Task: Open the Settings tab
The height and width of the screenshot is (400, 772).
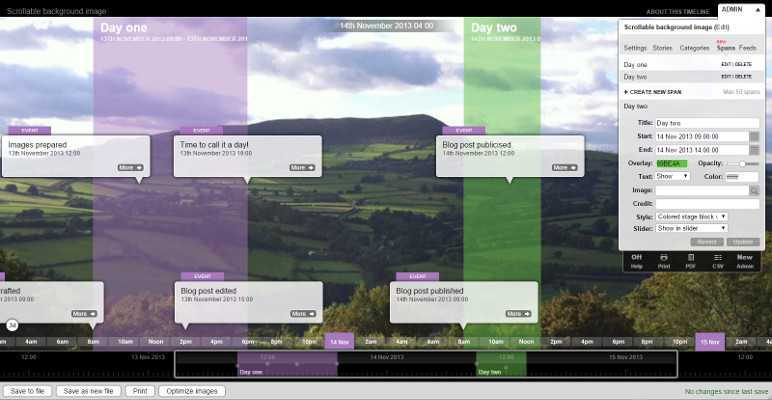Action: click(x=635, y=48)
